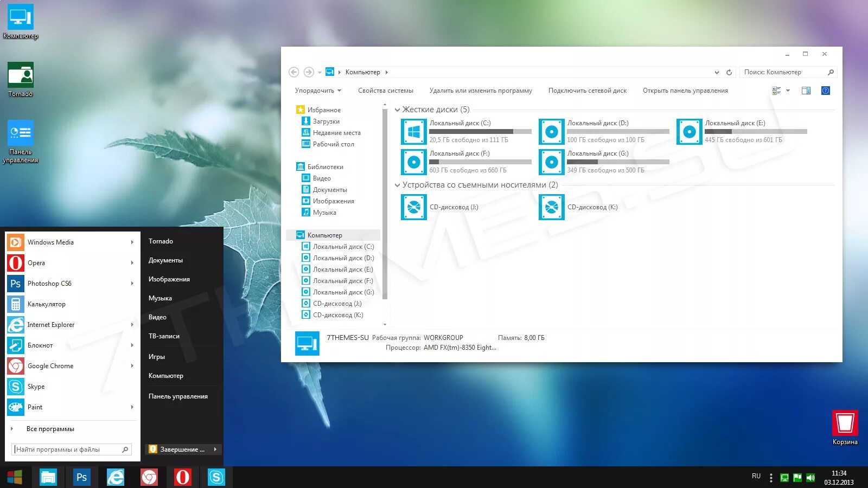The image size is (868, 488).
Task: Click Local Disk (C:) usage bar
Action: [x=480, y=131]
